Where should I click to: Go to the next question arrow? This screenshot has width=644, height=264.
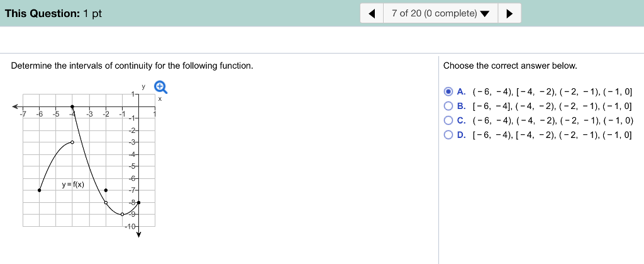point(509,13)
